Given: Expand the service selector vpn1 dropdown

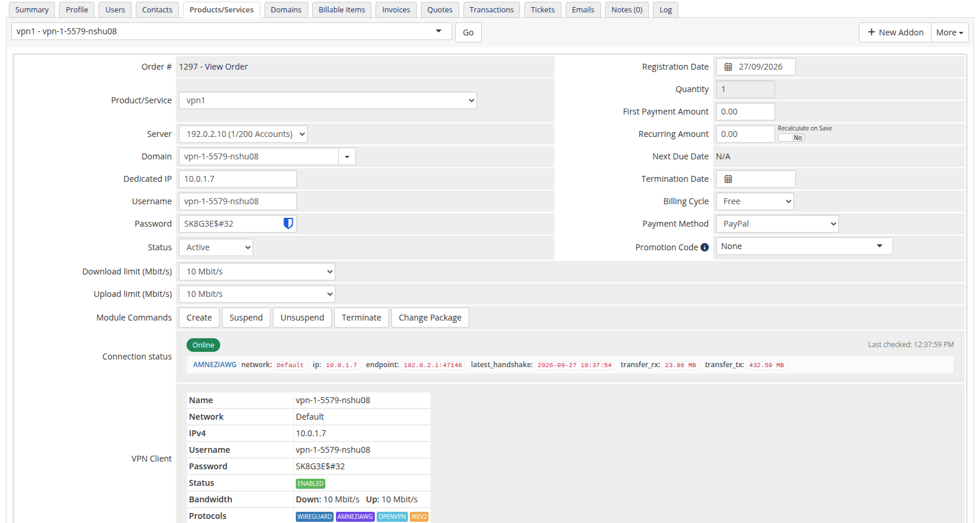Looking at the screenshot, I should (x=231, y=31).
